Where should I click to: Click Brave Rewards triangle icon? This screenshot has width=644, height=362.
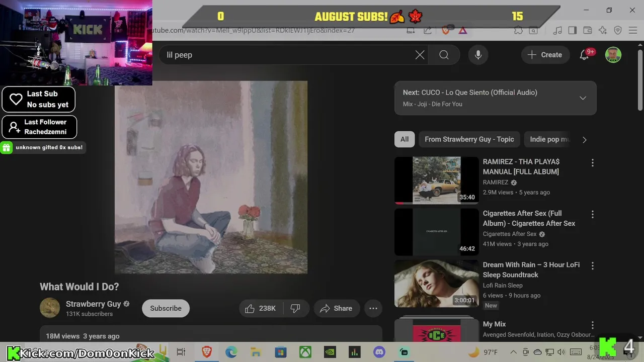462,31
